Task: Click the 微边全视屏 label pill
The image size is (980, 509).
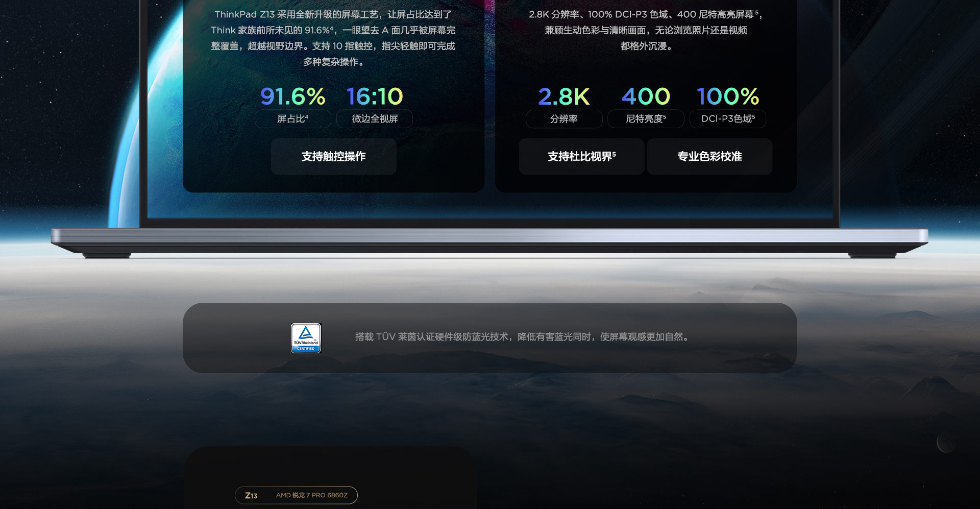Action: click(375, 119)
